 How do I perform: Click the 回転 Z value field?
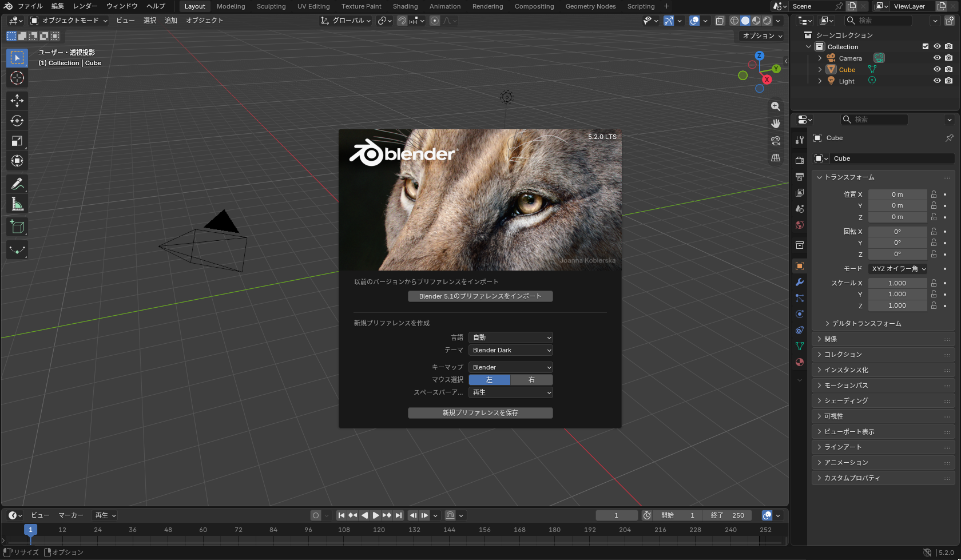898,254
